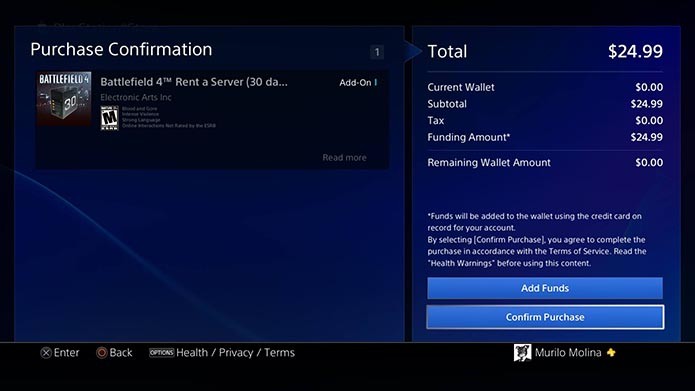Select the Battlefield 4 server thumbnail
Viewport: 695px width, 391px height.
(x=64, y=99)
